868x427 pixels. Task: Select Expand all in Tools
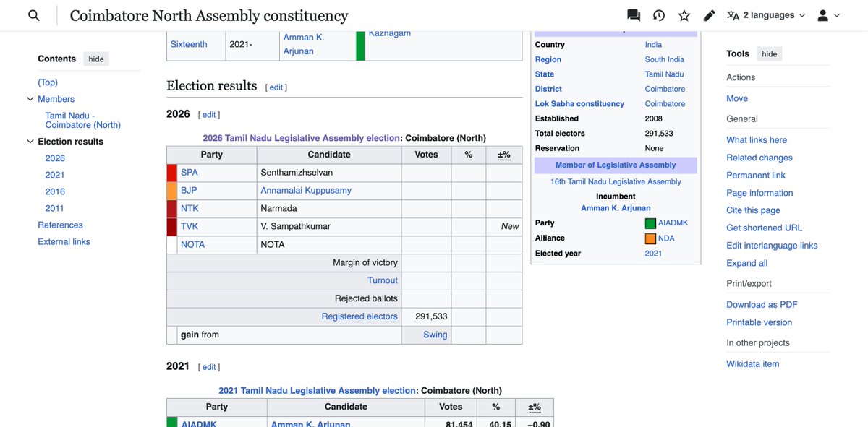pyautogui.click(x=747, y=263)
